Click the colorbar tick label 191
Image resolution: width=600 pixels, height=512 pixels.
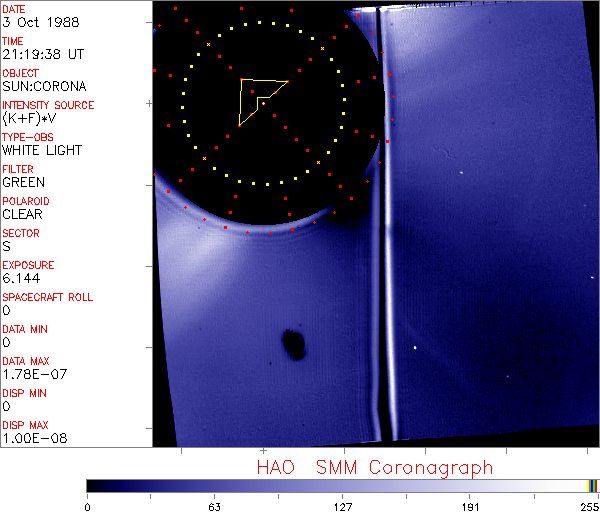(x=471, y=505)
